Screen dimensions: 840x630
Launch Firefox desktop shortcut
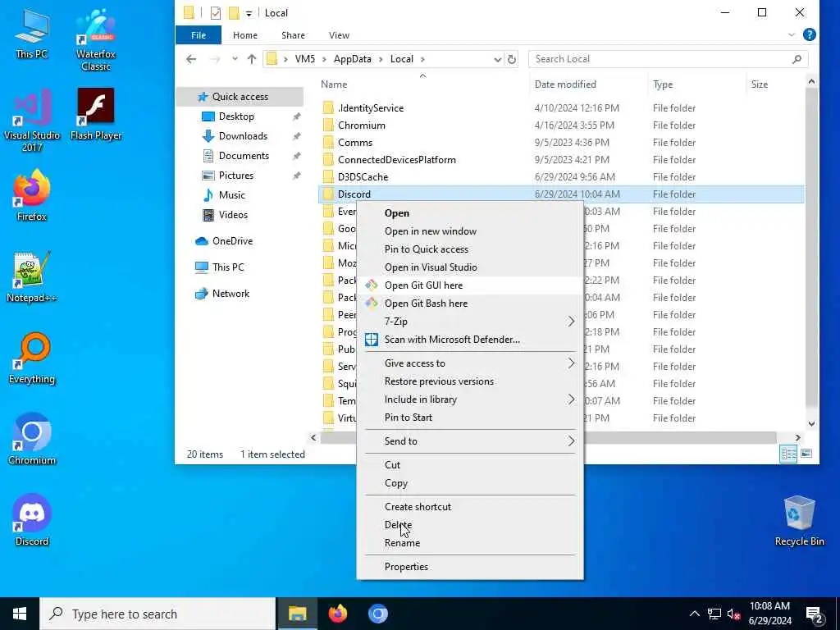[32, 195]
